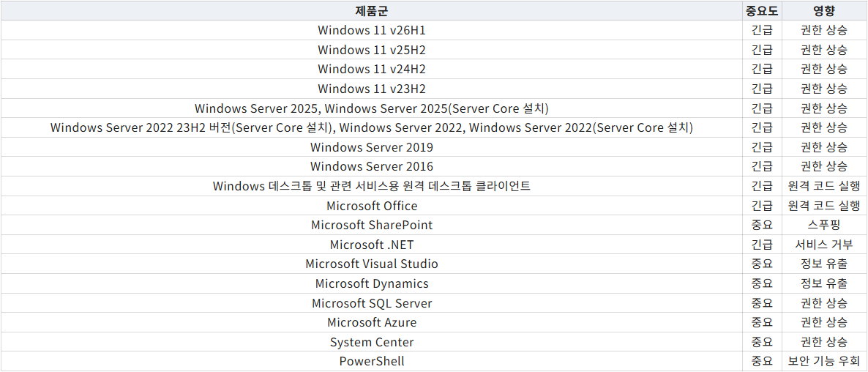Image resolution: width=868 pixels, height=372 pixels.
Task: Click 권한 상승 in Microsoft SQL Server row
Action: tap(823, 303)
